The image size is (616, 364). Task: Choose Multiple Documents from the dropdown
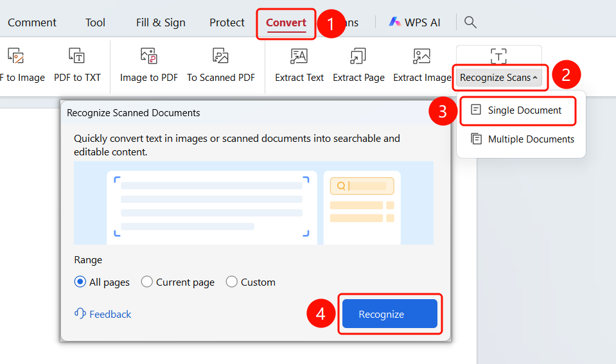[522, 139]
